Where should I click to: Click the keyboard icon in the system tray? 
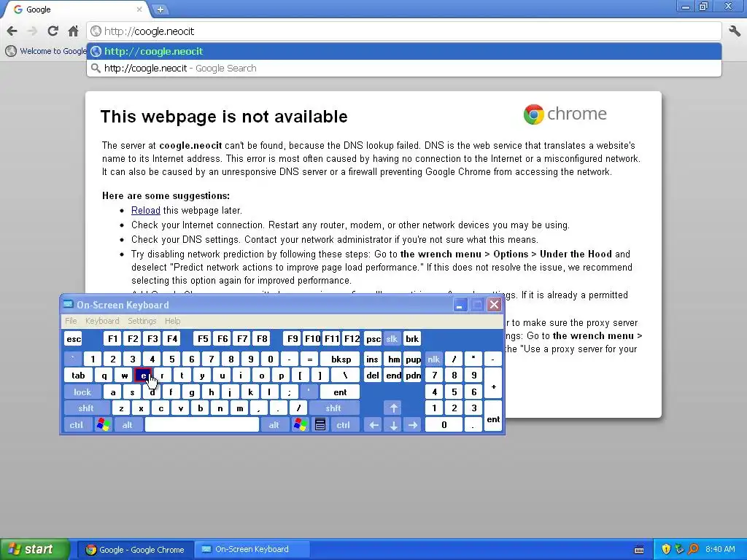click(638, 550)
